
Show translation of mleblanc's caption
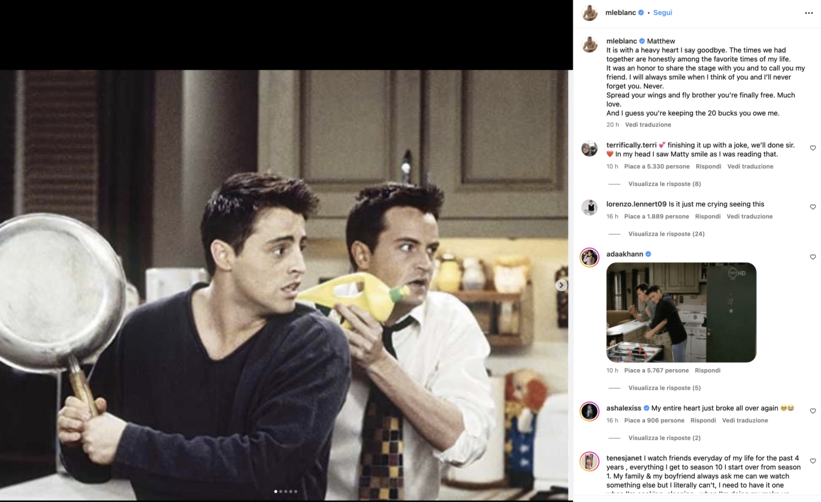[x=648, y=125]
